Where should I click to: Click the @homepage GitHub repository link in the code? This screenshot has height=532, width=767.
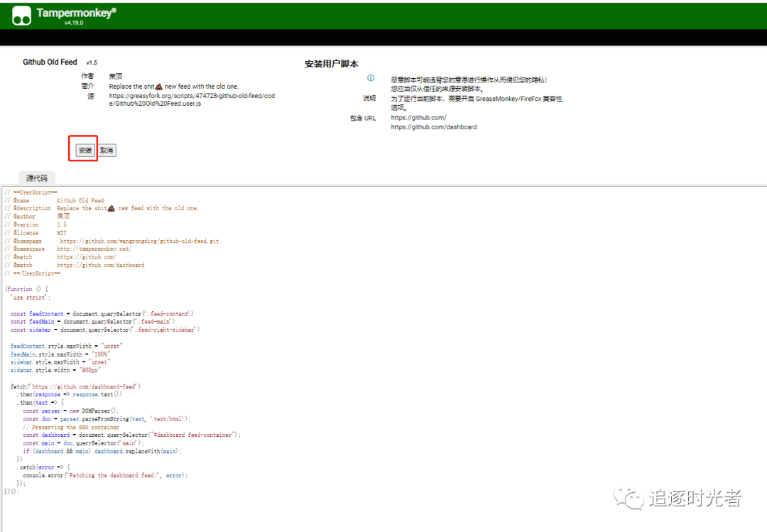(x=138, y=241)
